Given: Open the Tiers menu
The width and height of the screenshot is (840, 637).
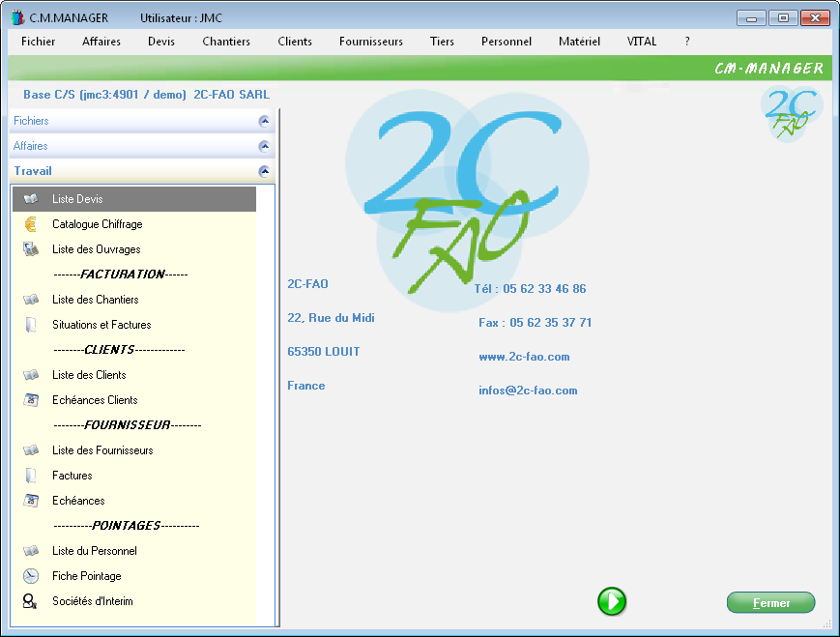Looking at the screenshot, I should tap(442, 42).
